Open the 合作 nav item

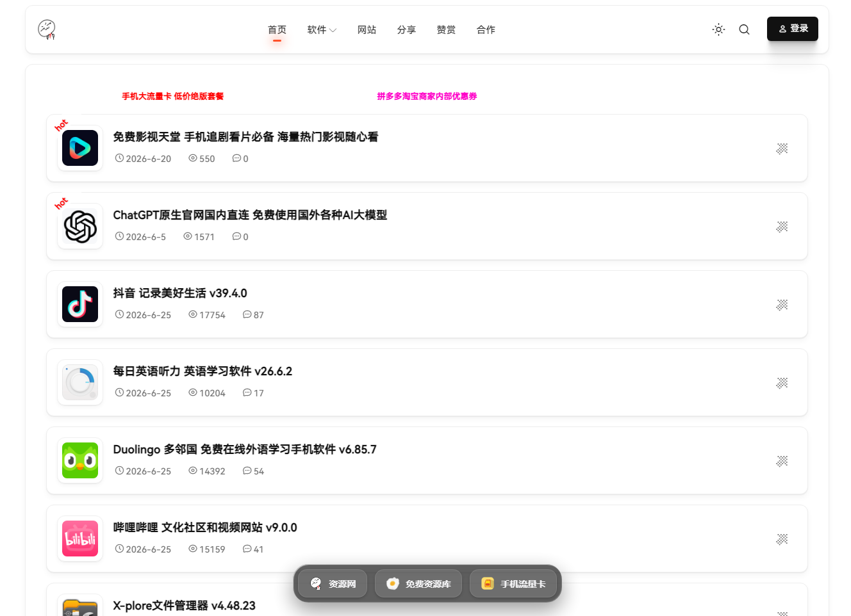tap(486, 29)
